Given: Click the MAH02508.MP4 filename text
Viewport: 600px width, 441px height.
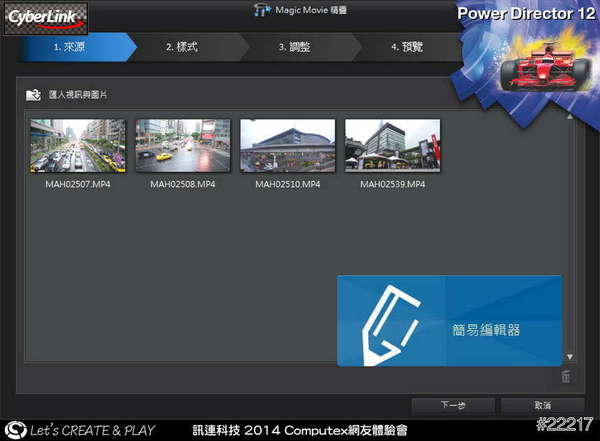Looking at the screenshot, I should tap(183, 184).
